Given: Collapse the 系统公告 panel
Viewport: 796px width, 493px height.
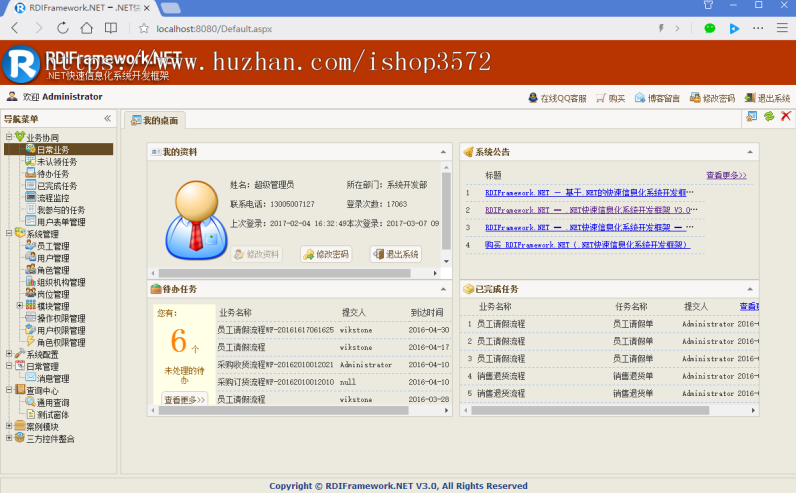Looking at the screenshot, I should tap(750, 152).
